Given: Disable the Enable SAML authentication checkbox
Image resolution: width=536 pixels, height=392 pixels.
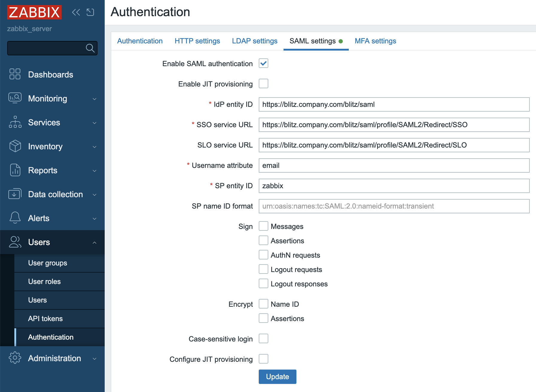Looking at the screenshot, I should click(264, 63).
